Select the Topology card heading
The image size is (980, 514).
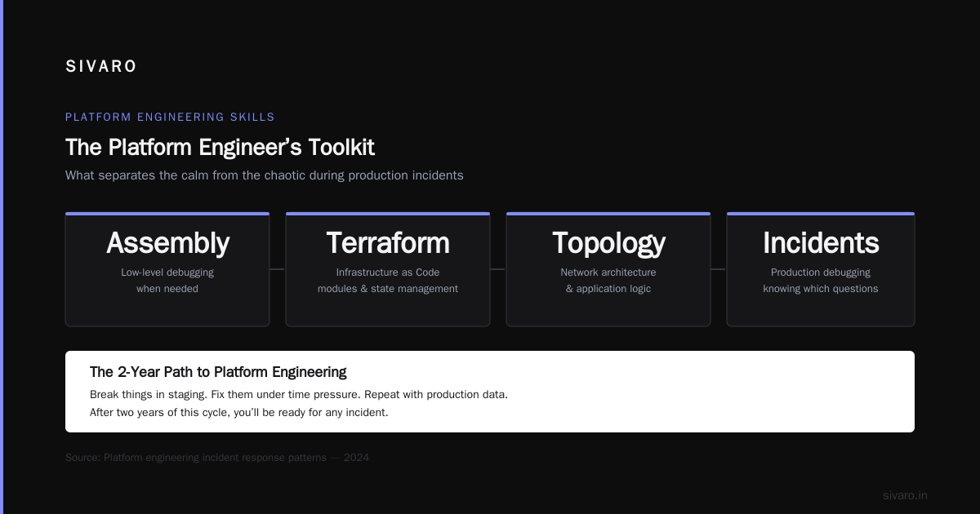pos(608,243)
